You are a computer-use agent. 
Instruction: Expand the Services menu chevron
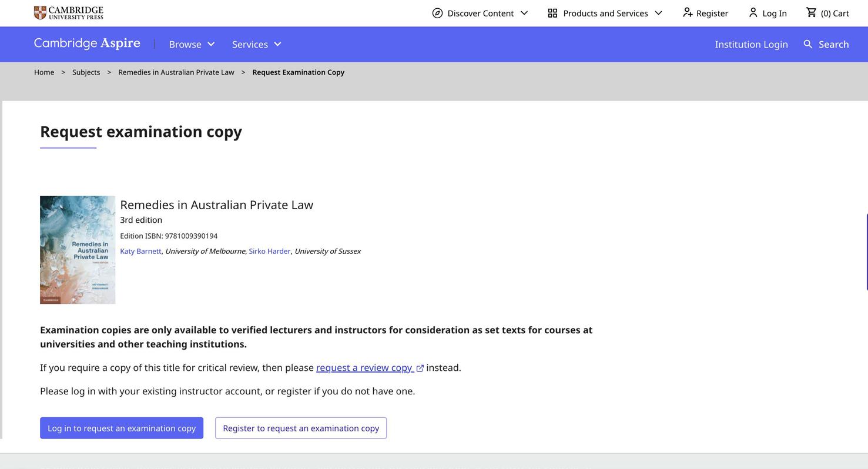[x=277, y=44]
